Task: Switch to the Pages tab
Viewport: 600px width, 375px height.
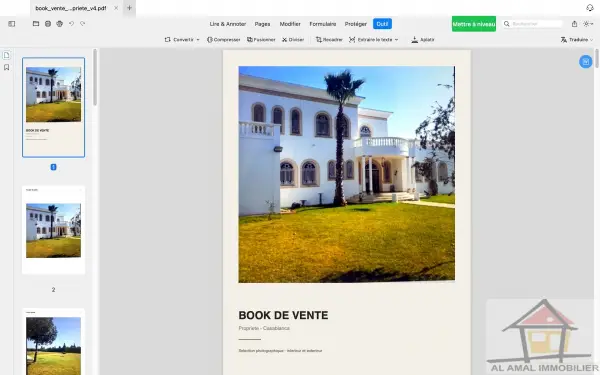Action: point(262,24)
